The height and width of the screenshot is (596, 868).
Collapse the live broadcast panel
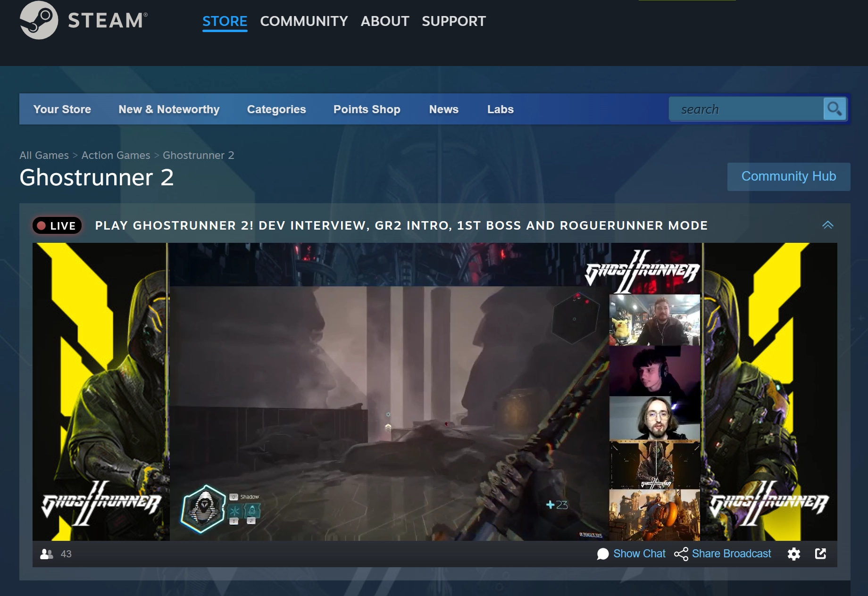point(828,225)
